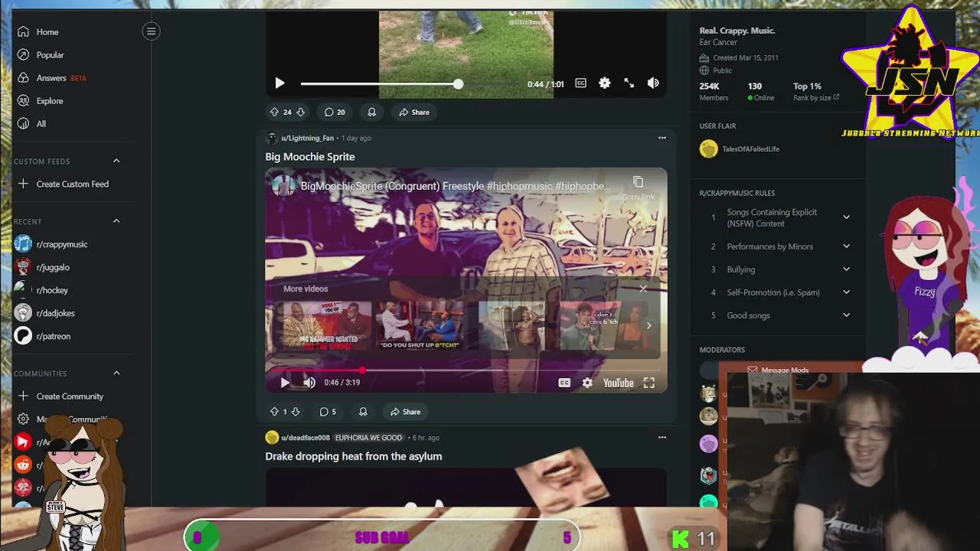Screen dimensions: 980x551
Task: Click Message Mods button
Action: point(778,370)
